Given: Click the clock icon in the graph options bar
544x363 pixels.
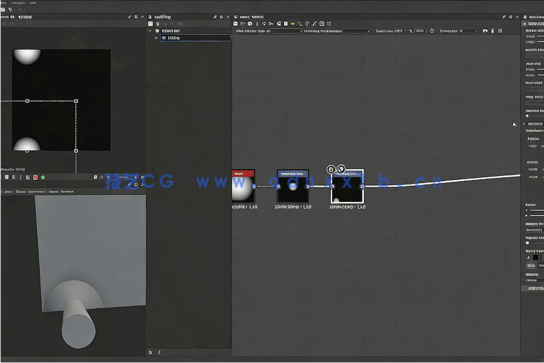Looking at the screenshot, I should 432,31.
